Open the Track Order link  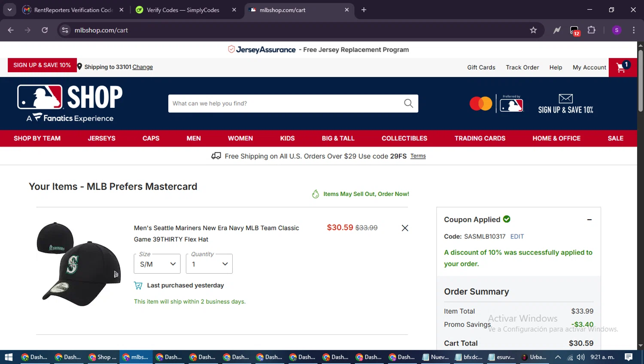[522, 67]
